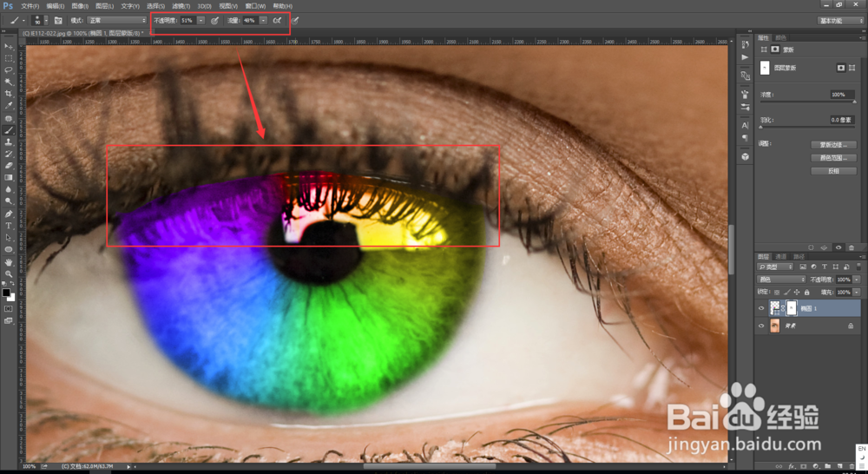The width and height of the screenshot is (868, 474).
Task: Open the 文件 menu
Action: (x=30, y=6)
